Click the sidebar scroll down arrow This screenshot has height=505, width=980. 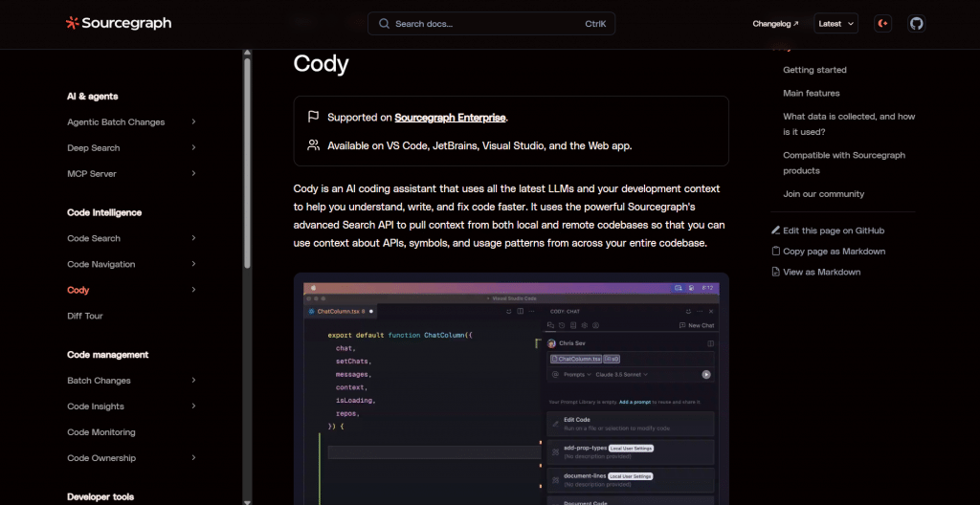click(x=248, y=501)
